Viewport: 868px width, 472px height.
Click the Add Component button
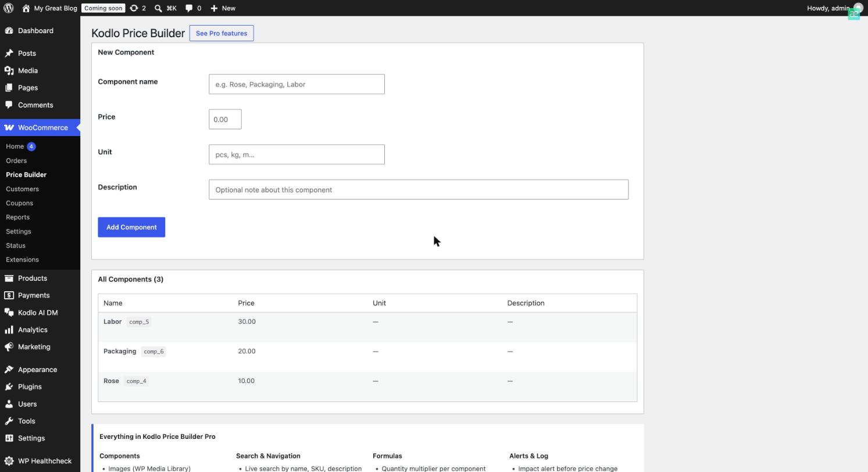pyautogui.click(x=131, y=227)
